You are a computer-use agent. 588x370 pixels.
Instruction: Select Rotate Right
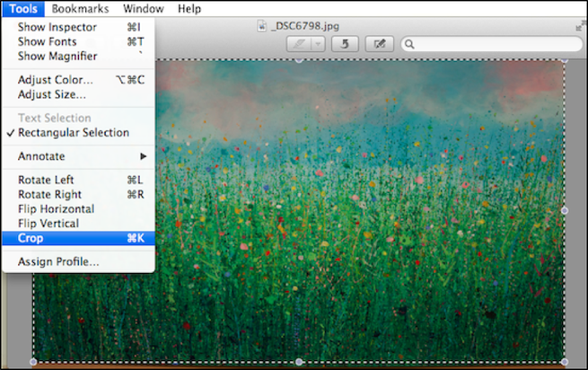(78, 195)
